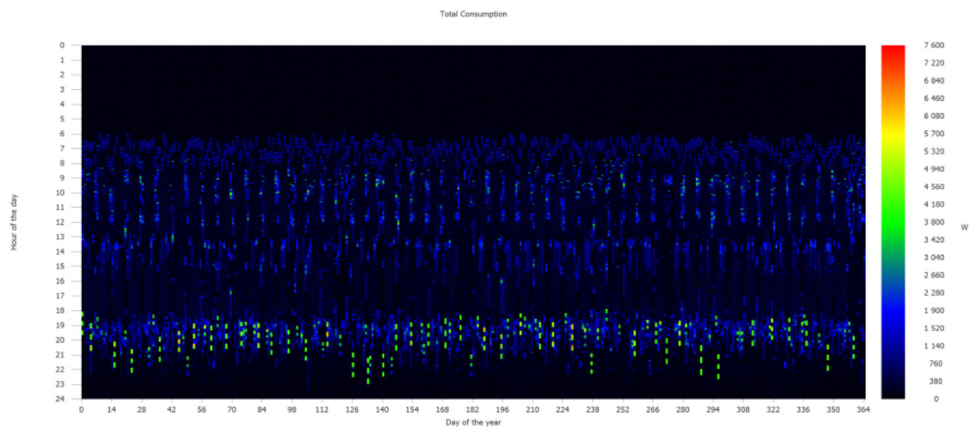Select day 280 tick on the x-axis
The width and height of the screenshot is (980, 434).
tap(683, 410)
